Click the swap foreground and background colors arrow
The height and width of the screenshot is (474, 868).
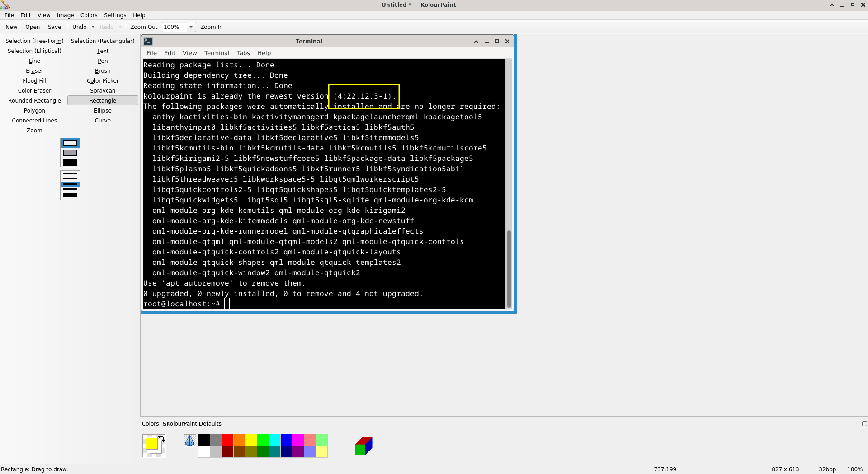162,438
